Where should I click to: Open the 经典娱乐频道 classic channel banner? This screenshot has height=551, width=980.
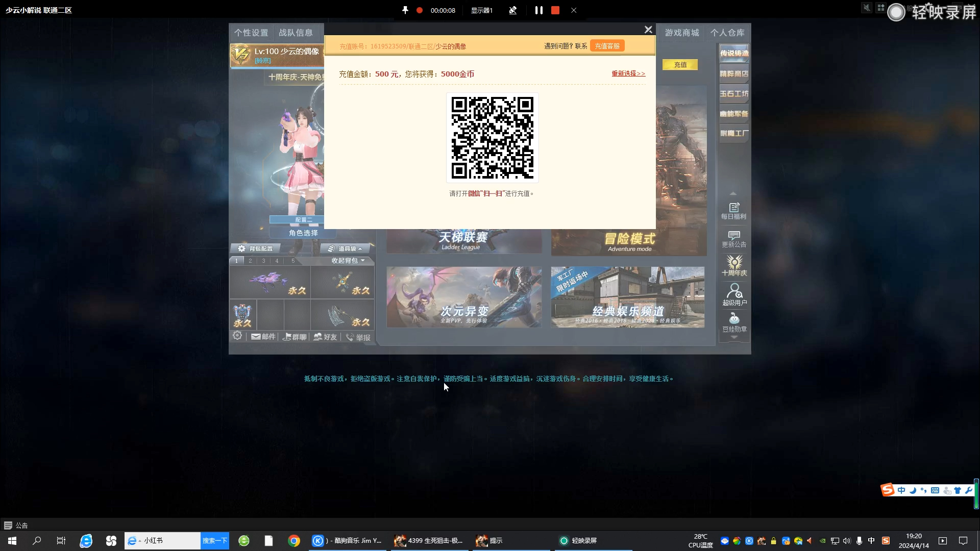(x=628, y=297)
